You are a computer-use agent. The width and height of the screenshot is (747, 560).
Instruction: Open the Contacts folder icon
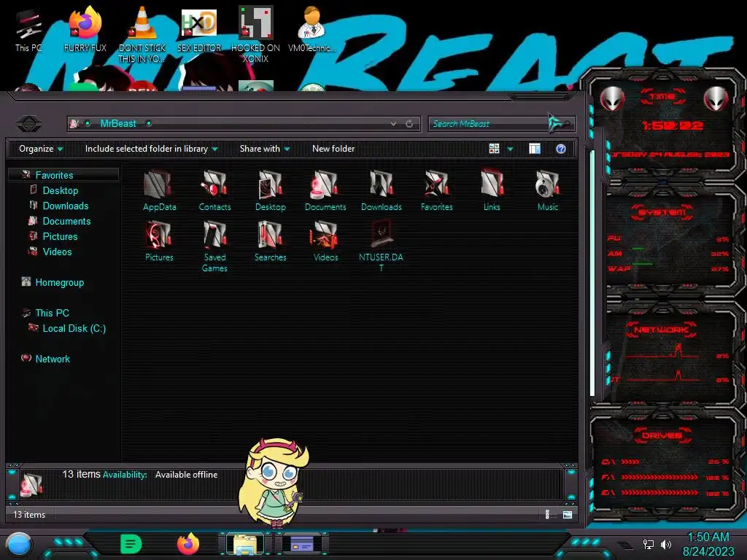pyautogui.click(x=215, y=190)
